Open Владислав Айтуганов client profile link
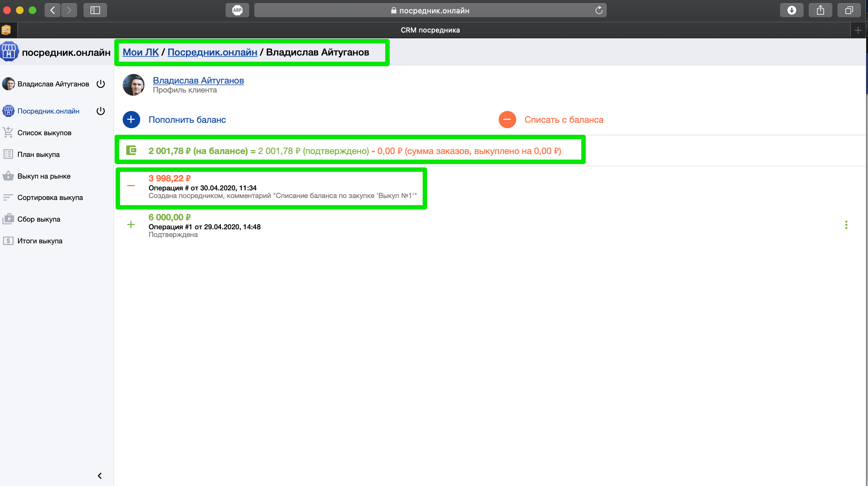This screenshot has width=868, height=486. 198,80
